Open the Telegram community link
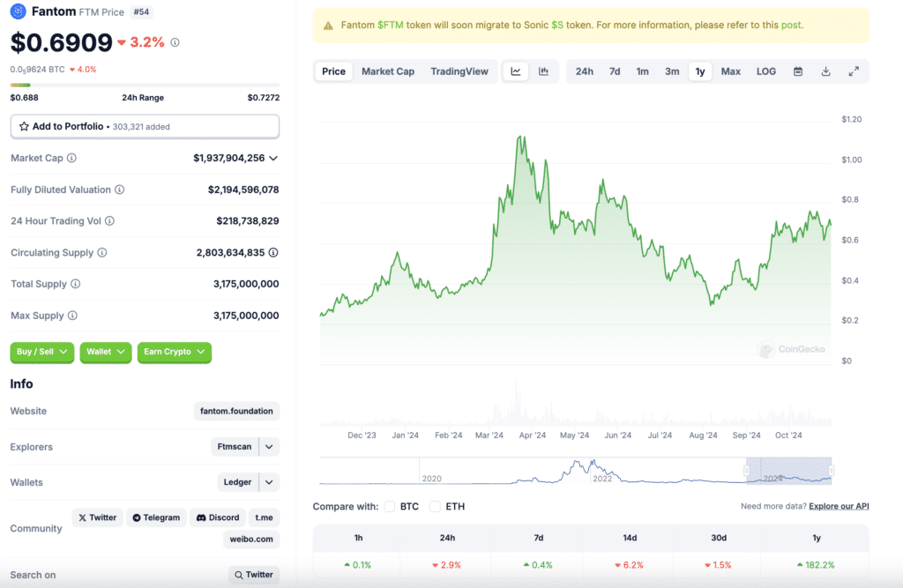The height and width of the screenshot is (588, 903). 156,517
